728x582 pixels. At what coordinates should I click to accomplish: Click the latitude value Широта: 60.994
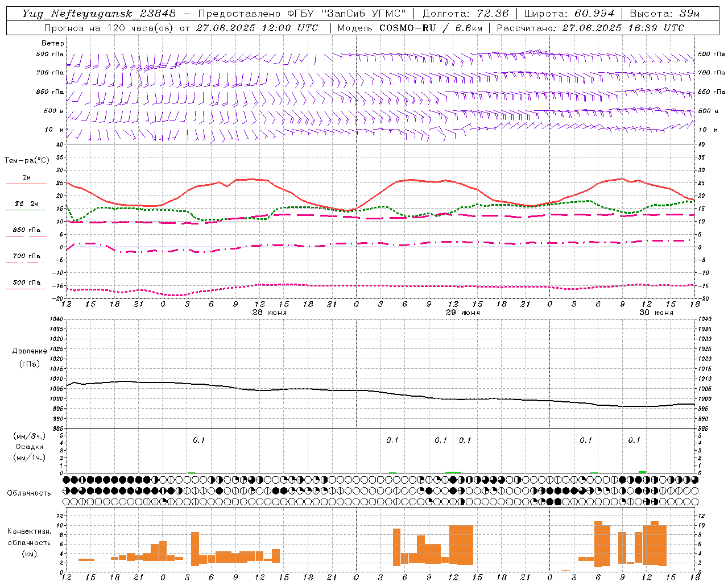tap(569, 14)
